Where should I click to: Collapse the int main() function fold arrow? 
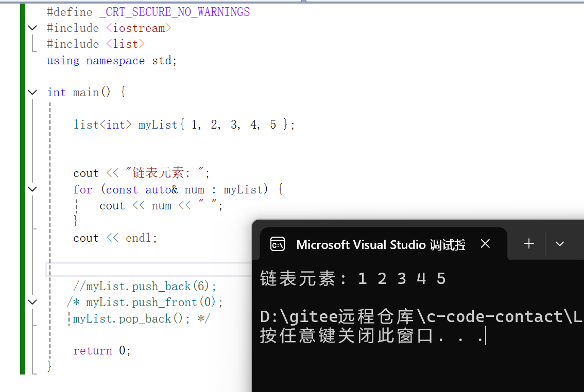(32, 92)
